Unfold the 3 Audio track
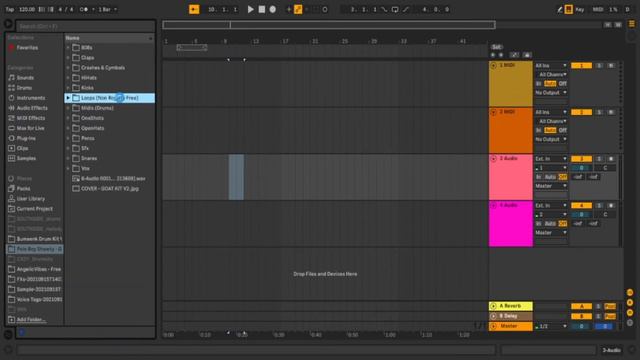 coord(493,159)
